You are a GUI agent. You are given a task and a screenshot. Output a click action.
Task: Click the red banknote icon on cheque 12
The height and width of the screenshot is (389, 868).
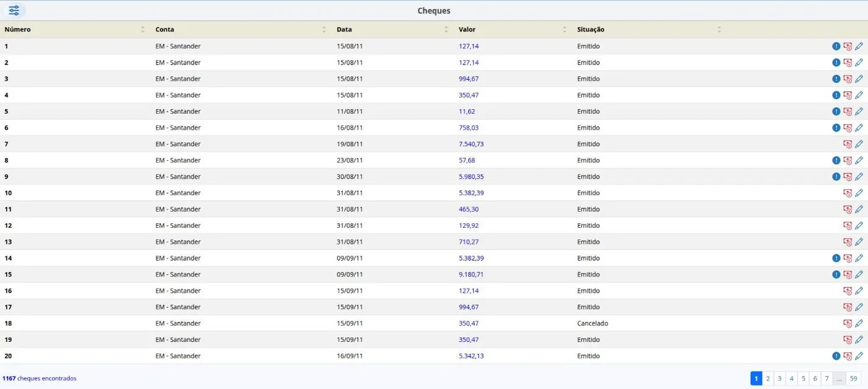point(848,226)
